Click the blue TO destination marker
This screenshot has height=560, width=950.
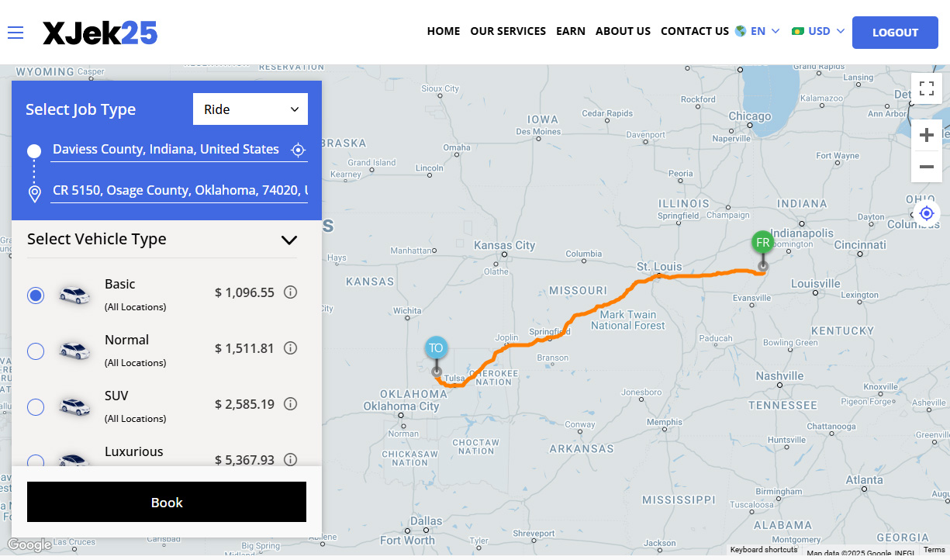pyautogui.click(x=436, y=348)
